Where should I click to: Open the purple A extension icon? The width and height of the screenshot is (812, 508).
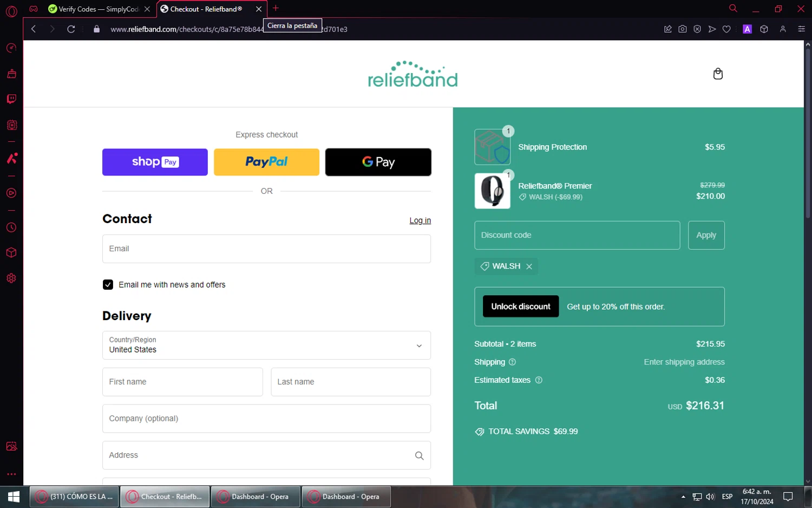[x=748, y=29]
